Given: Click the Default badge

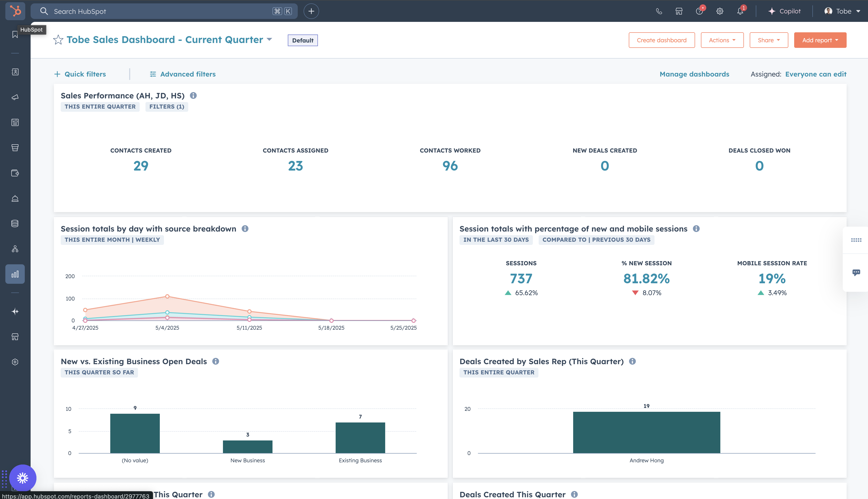Looking at the screenshot, I should coord(302,40).
